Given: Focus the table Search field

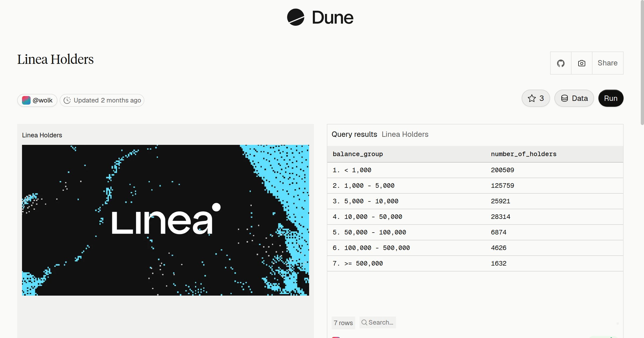Looking at the screenshot, I should click(x=378, y=322).
